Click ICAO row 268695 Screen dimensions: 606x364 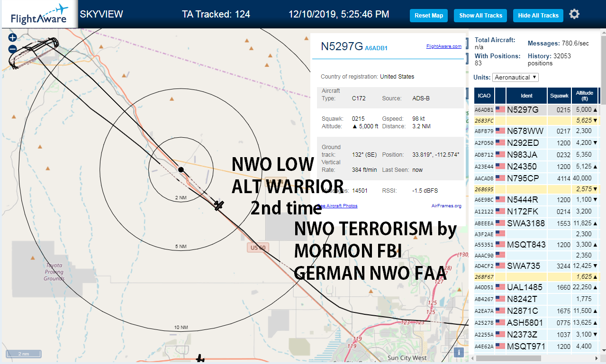[x=536, y=189]
